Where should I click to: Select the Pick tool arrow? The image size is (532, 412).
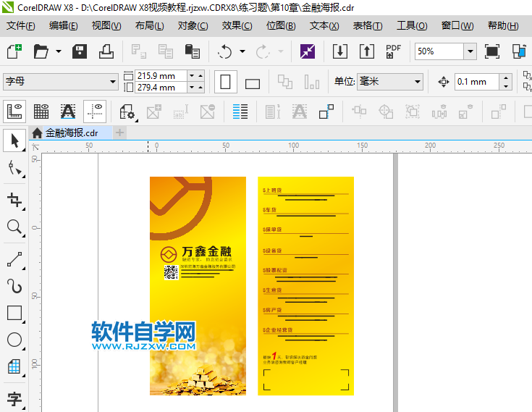[14, 140]
